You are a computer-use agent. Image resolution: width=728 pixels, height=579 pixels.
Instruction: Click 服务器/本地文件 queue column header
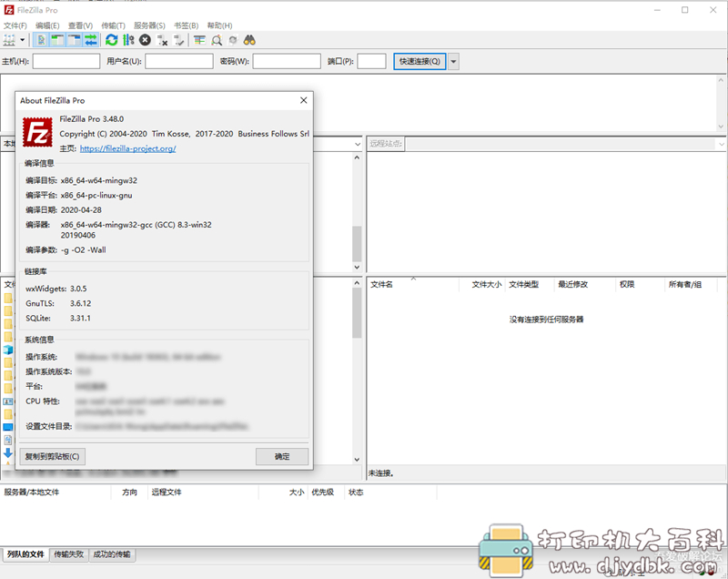coord(56,493)
